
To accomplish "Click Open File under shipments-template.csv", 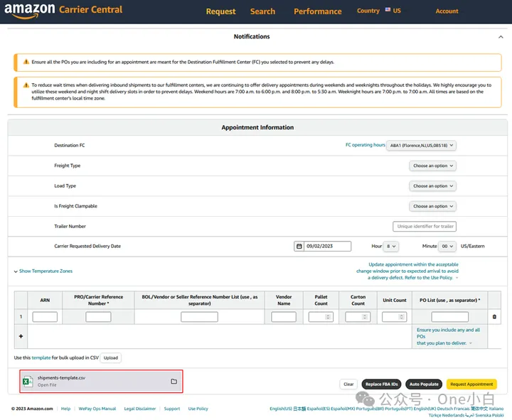I will tap(47, 385).
